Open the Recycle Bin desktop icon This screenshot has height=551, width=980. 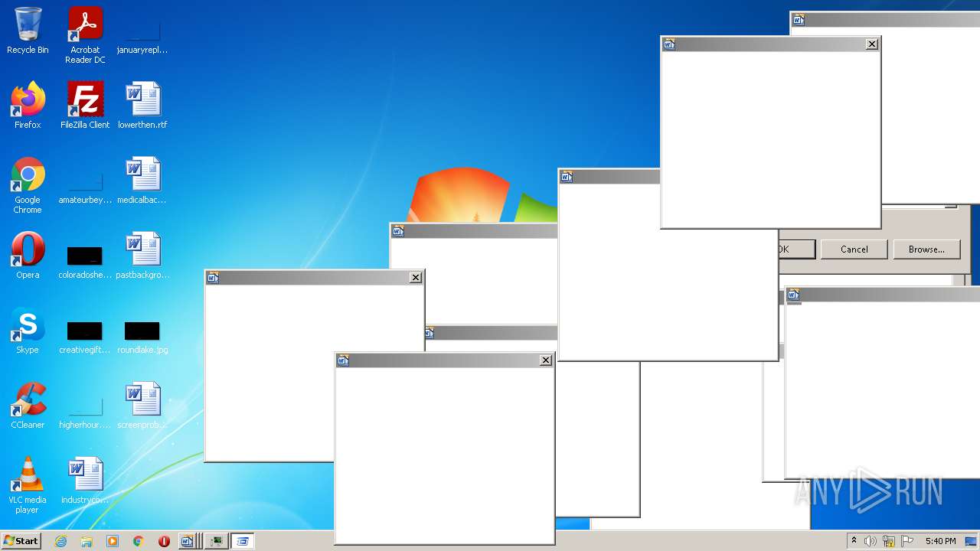tap(28, 32)
